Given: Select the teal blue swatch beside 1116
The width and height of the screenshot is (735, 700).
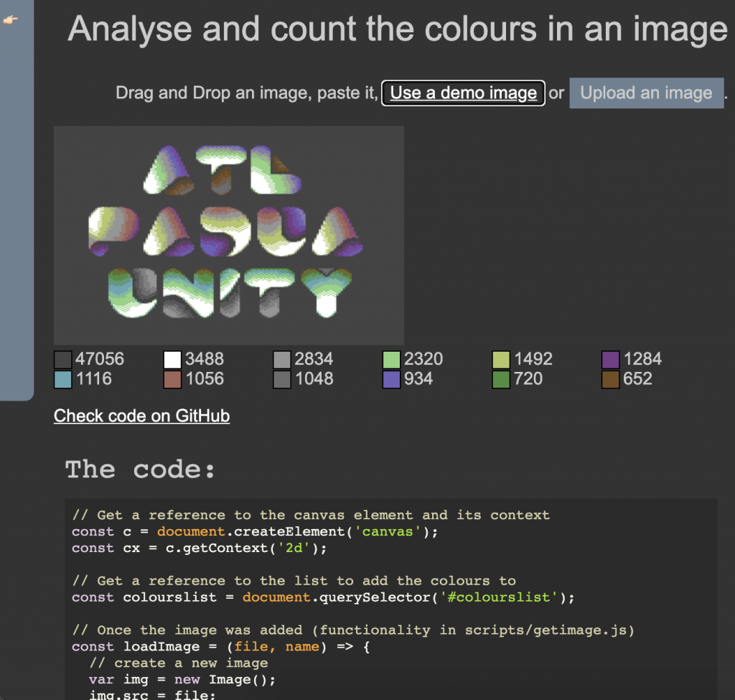Looking at the screenshot, I should 63,379.
